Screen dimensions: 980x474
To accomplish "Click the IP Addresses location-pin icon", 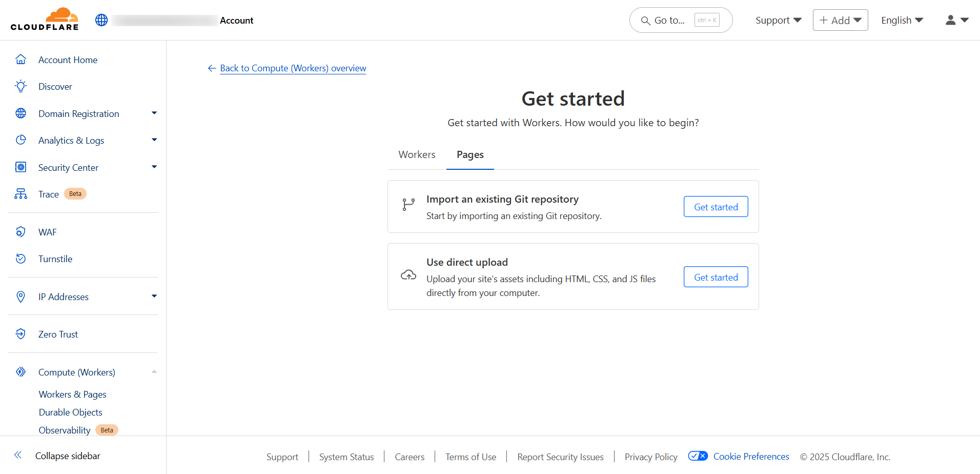I will click(21, 297).
